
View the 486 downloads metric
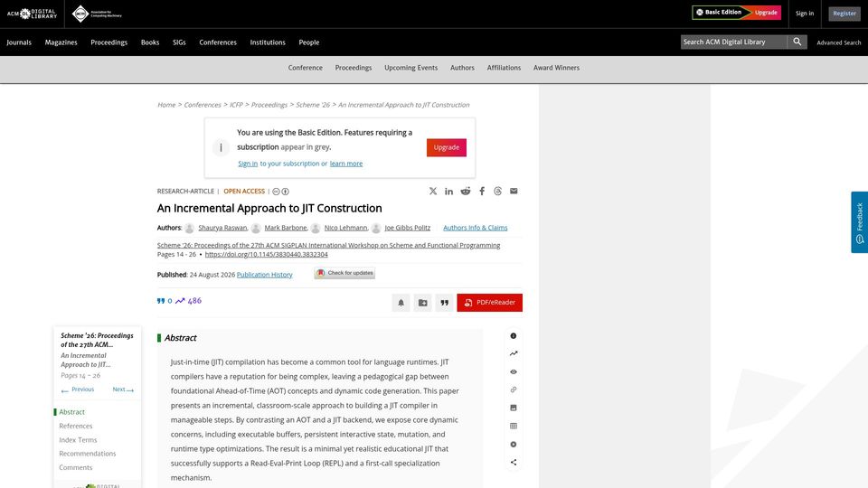188,301
